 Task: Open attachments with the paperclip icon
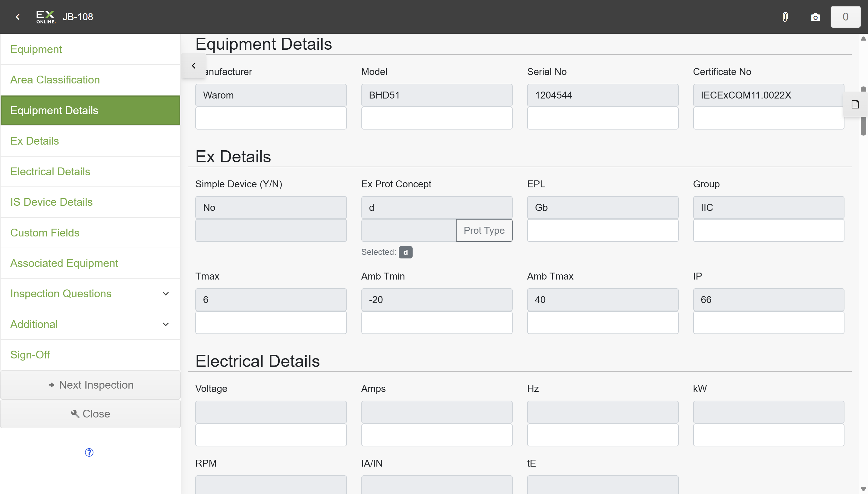point(785,17)
